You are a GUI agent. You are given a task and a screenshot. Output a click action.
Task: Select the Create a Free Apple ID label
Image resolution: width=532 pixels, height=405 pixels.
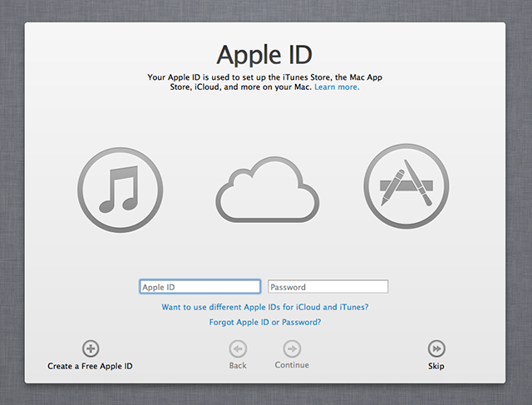[90, 366]
